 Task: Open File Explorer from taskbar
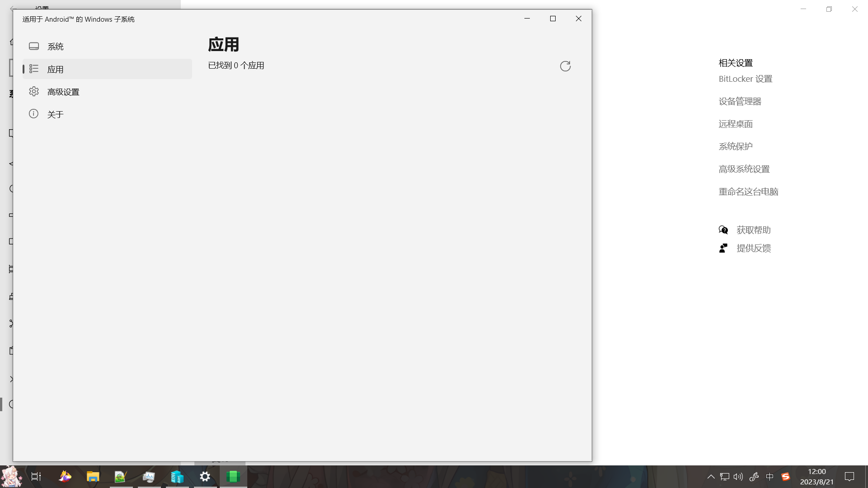click(x=93, y=477)
